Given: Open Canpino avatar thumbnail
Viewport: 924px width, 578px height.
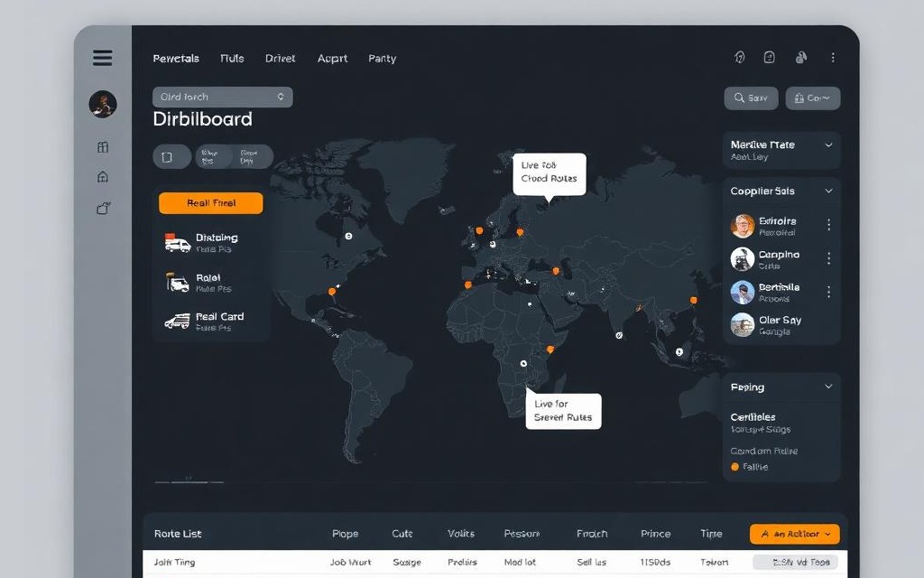Looking at the screenshot, I should coord(743,259).
